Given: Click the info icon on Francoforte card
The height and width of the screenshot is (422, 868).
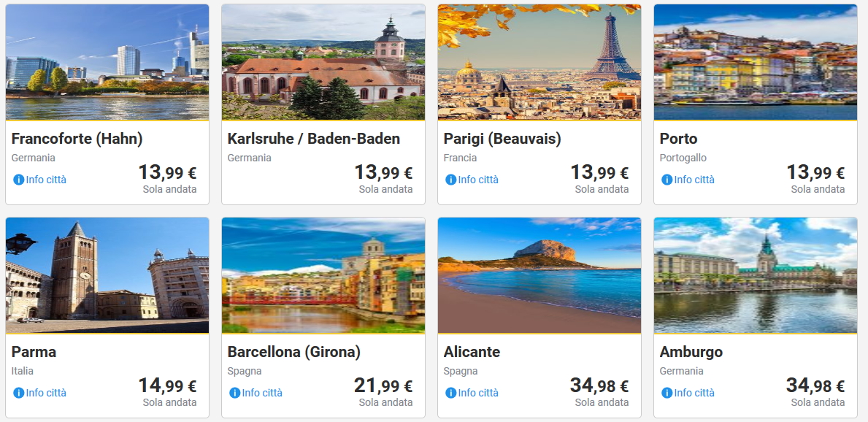Looking at the screenshot, I should (18, 180).
